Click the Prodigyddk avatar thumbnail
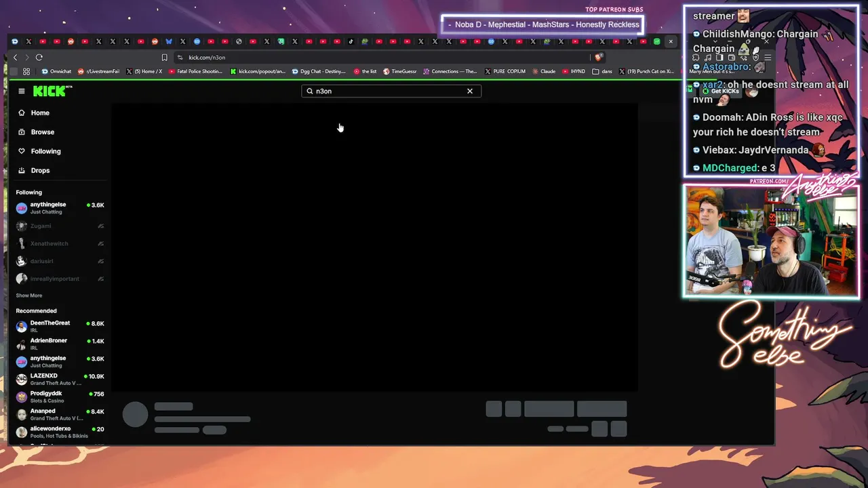Viewport: 868px width, 488px height. click(22, 396)
